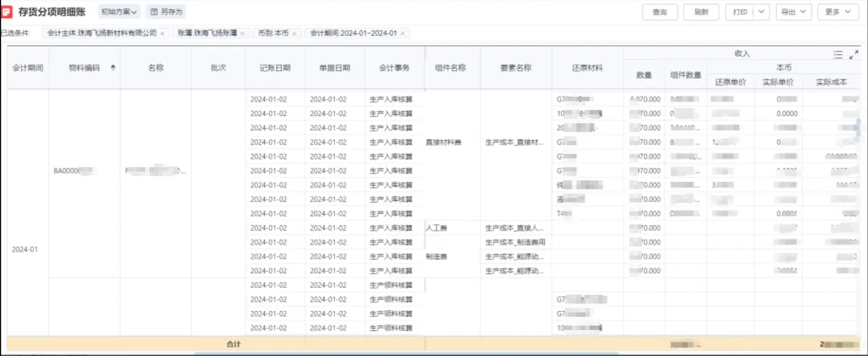868x356 pixels.
Task: Click the 会计期间 column header
Action: [x=28, y=68]
